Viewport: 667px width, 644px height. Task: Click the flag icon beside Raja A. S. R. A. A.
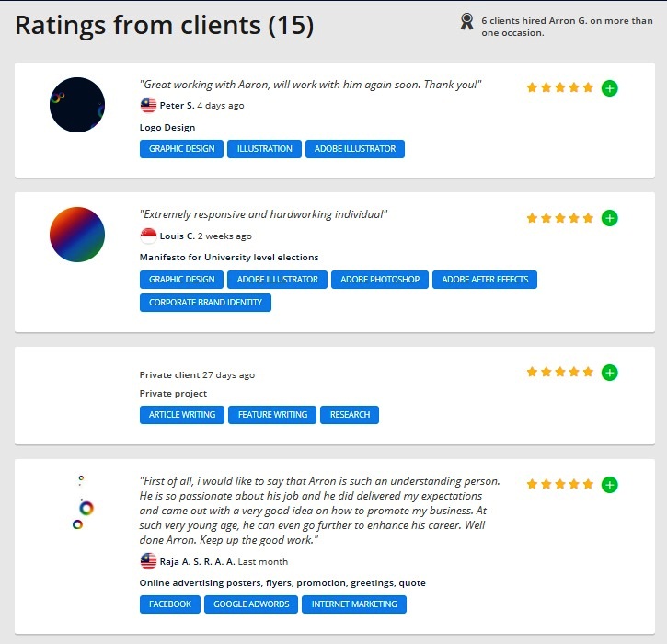(148, 561)
